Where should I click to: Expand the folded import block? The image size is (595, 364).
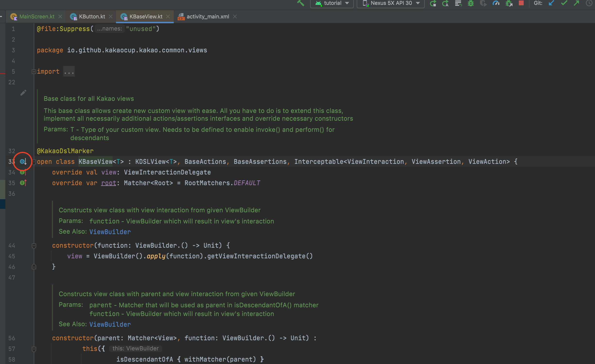(34, 72)
